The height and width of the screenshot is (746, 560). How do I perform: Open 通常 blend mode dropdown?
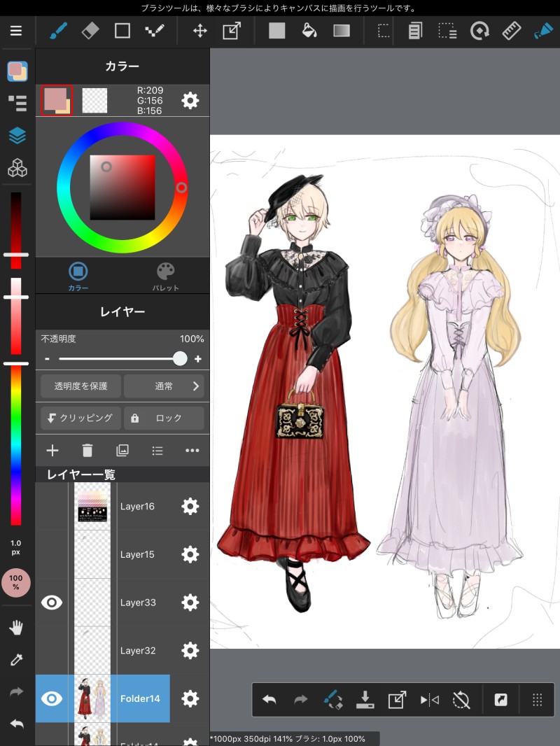point(164,386)
